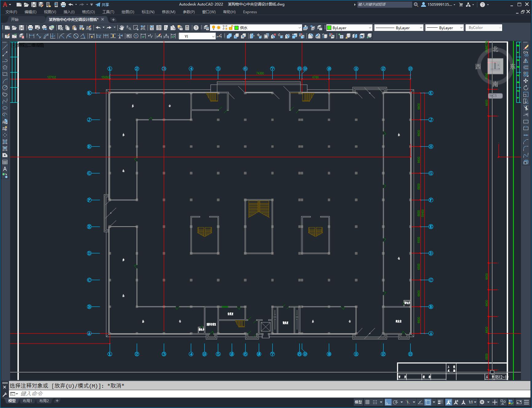The height and width of the screenshot is (408, 532).
Task: Open the 修改(M) menu
Action: click(x=168, y=12)
